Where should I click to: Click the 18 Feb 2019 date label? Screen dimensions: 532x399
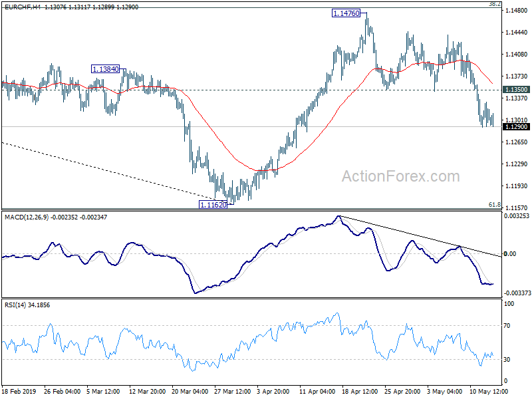point(19,391)
